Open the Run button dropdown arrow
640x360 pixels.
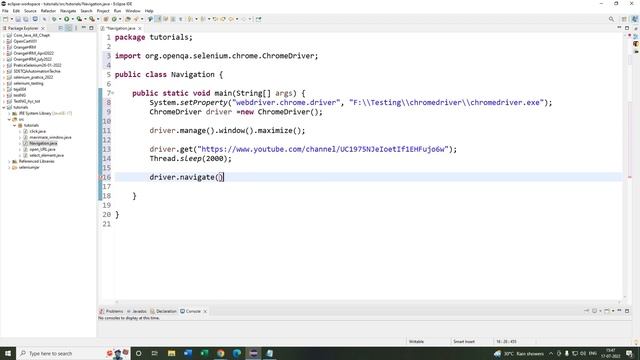point(72,19)
